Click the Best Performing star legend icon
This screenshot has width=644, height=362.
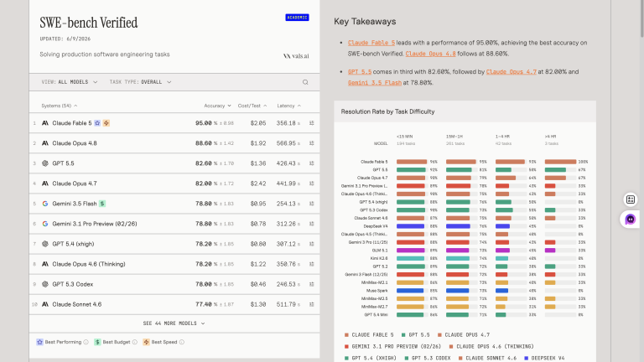40,342
